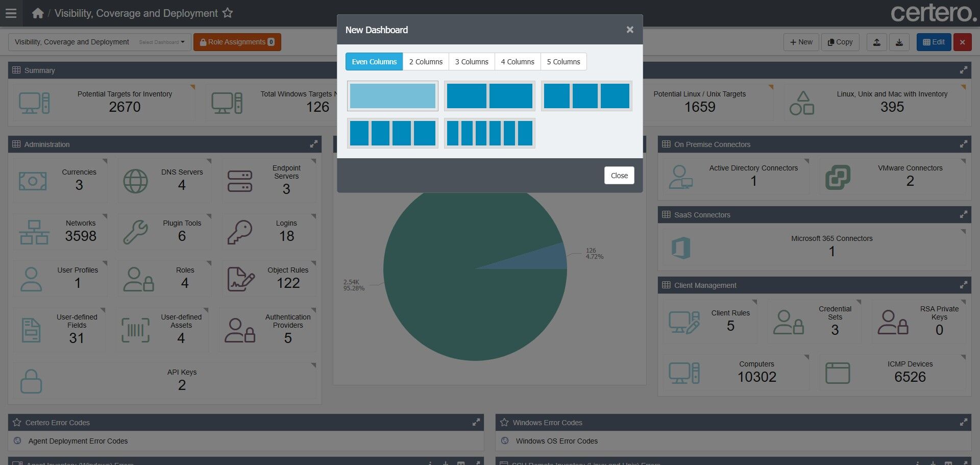Switch to the 2 Columns tab
This screenshot has height=465, width=980.
[426, 62]
